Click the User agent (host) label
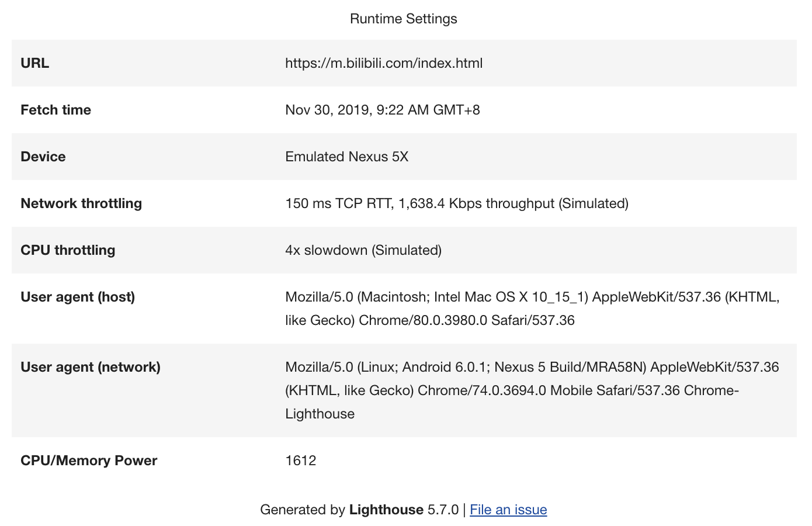 coord(78,297)
